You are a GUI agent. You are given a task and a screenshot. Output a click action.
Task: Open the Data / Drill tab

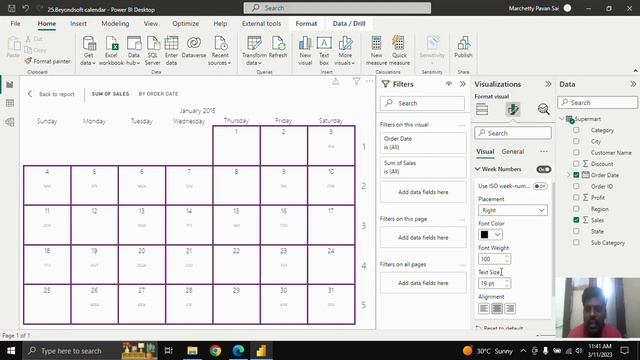pos(349,24)
